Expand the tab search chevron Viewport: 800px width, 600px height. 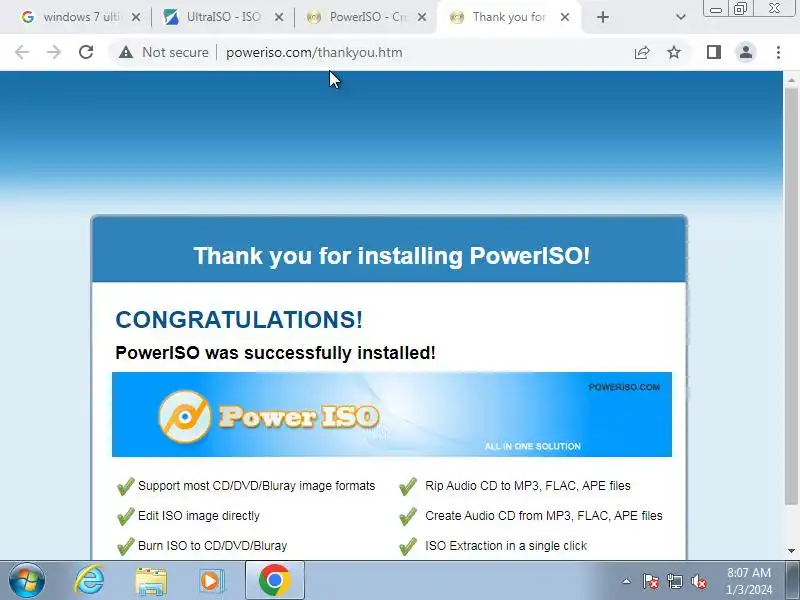(680, 17)
